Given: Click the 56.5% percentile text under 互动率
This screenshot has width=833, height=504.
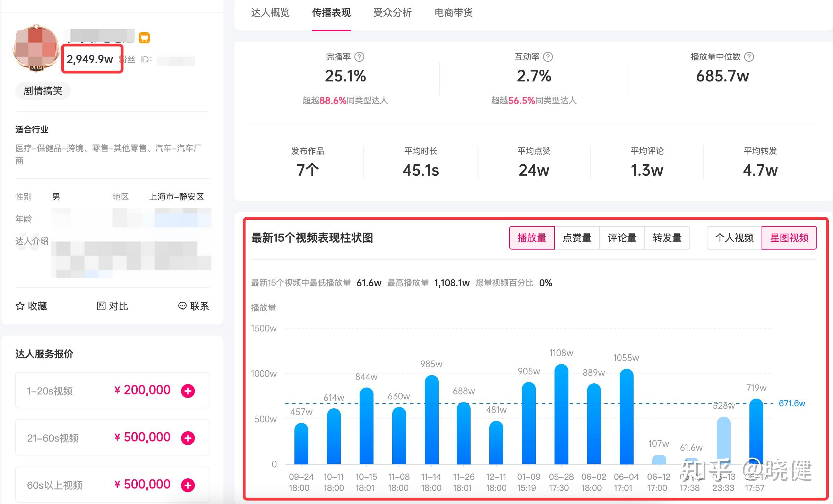Looking at the screenshot, I should click(522, 101).
